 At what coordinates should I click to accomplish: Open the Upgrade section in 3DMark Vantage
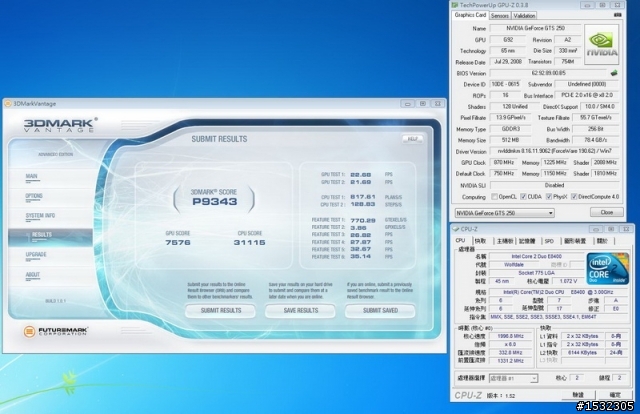click(x=36, y=255)
